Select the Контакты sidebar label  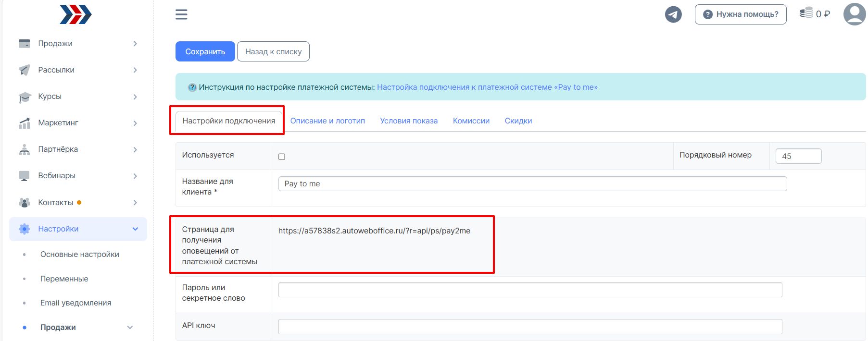pyautogui.click(x=56, y=203)
